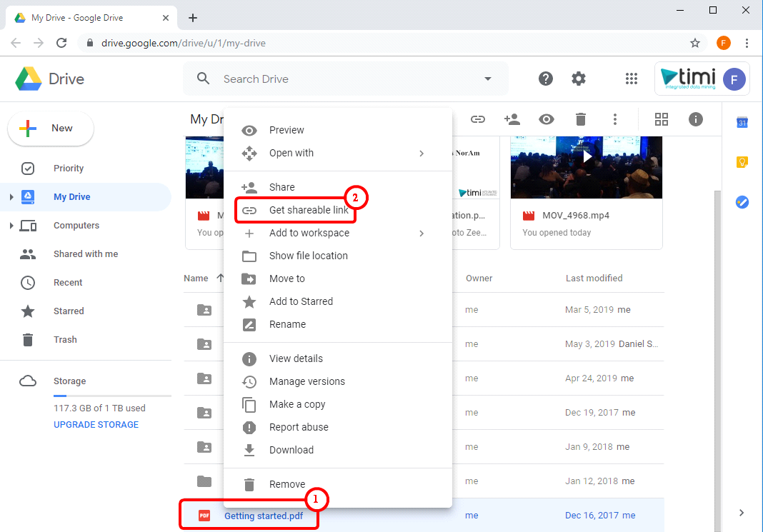Choose Manage versions menu entry

pos(338,382)
